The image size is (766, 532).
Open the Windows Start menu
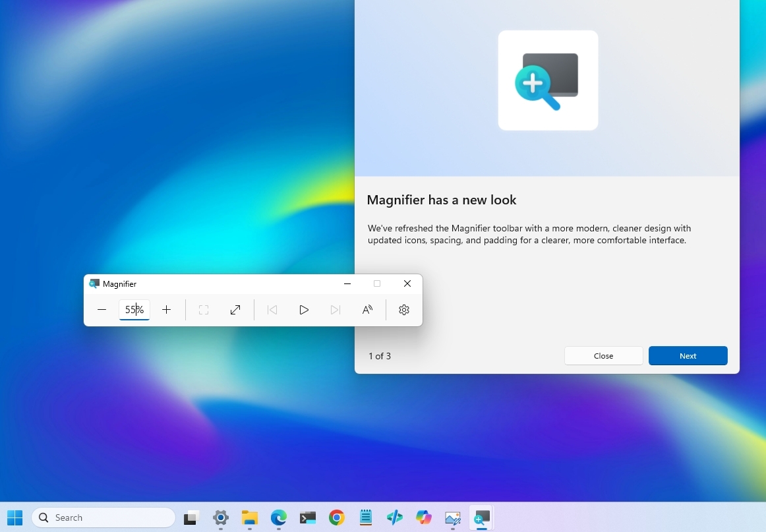pyautogui.click(x=15, y=518)
